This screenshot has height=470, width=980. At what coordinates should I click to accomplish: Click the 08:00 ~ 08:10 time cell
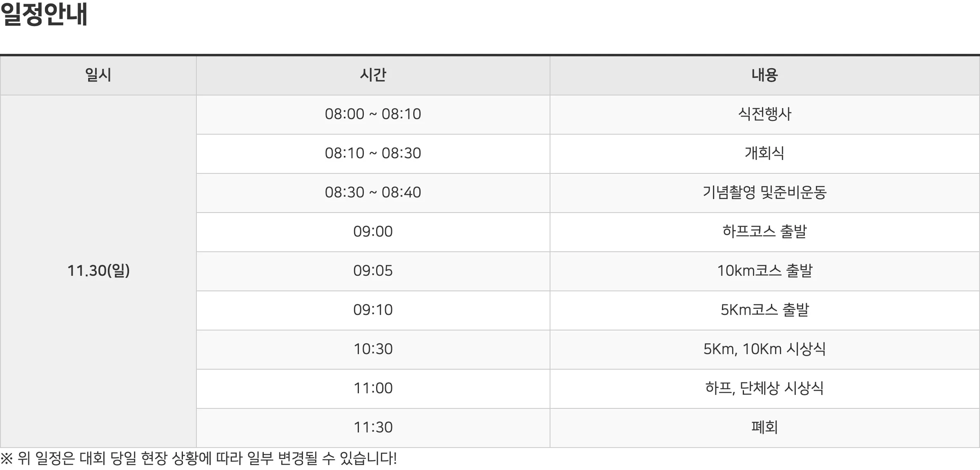pyautogui.click(x=373, y=115)
